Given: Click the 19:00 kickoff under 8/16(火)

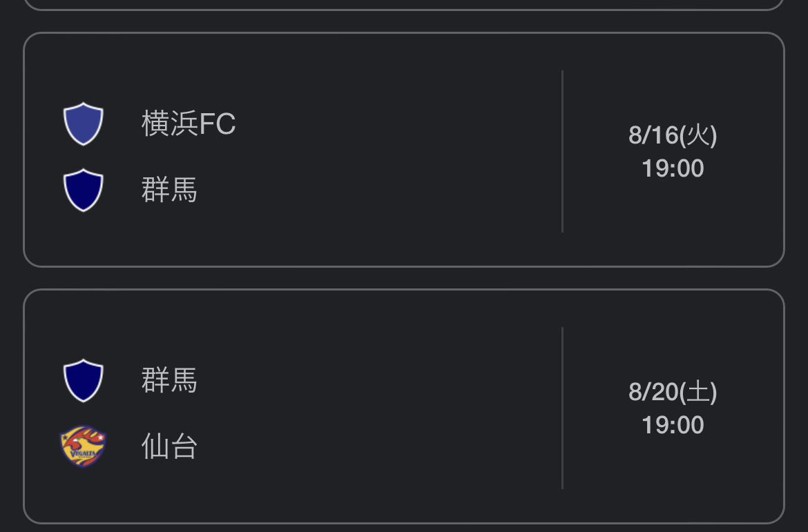Looking at the screenshot, I should [x=673, y=168].
